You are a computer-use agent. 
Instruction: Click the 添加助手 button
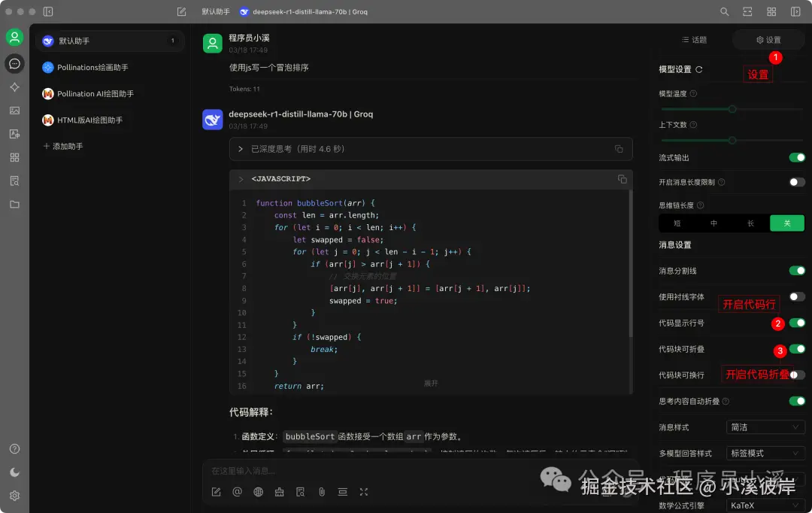(63, 145)
